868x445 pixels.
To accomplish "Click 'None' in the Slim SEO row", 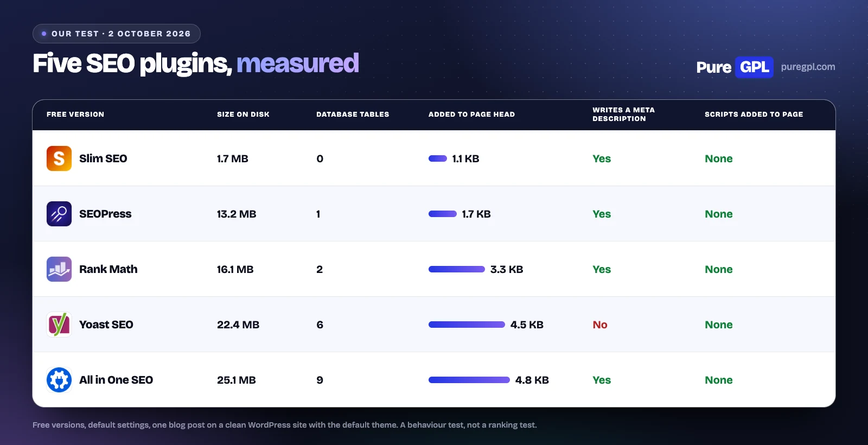I will [719, 158].
